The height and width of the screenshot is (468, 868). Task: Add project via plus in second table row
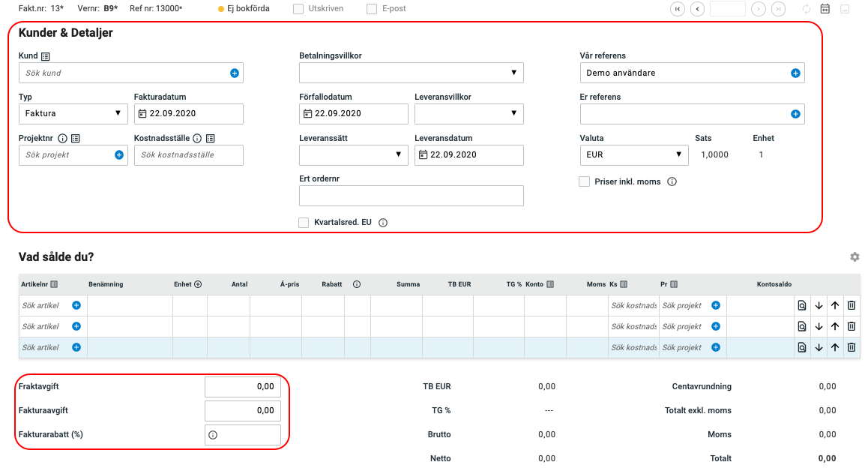pyautogui.click(x=716, y=327)
